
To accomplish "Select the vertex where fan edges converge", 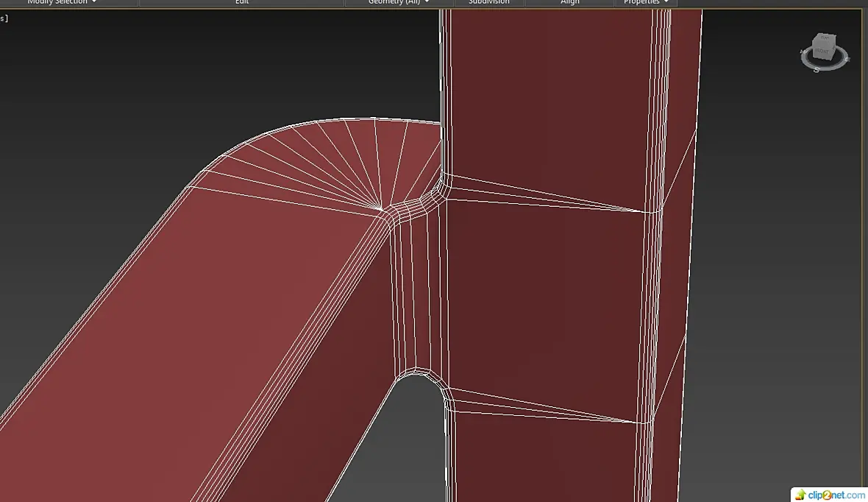I will pos(380,210).
